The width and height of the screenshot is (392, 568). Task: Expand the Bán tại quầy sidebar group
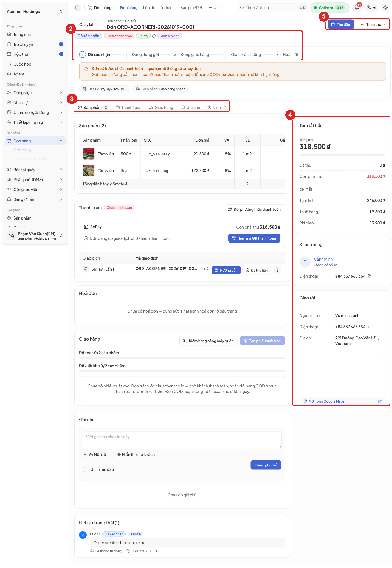(x=35, y=170)
